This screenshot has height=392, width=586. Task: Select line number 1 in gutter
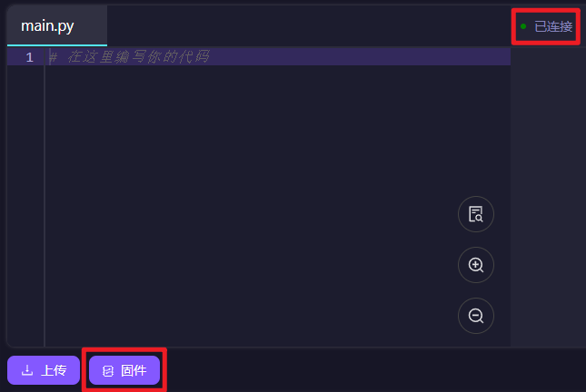pyautogui.click(x=29, y=57)
